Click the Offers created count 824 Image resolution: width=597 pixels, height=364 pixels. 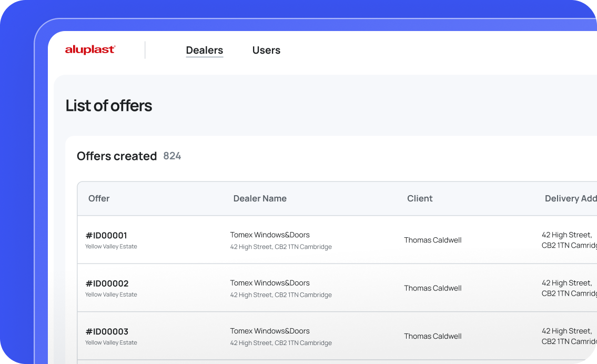(172, 156)
